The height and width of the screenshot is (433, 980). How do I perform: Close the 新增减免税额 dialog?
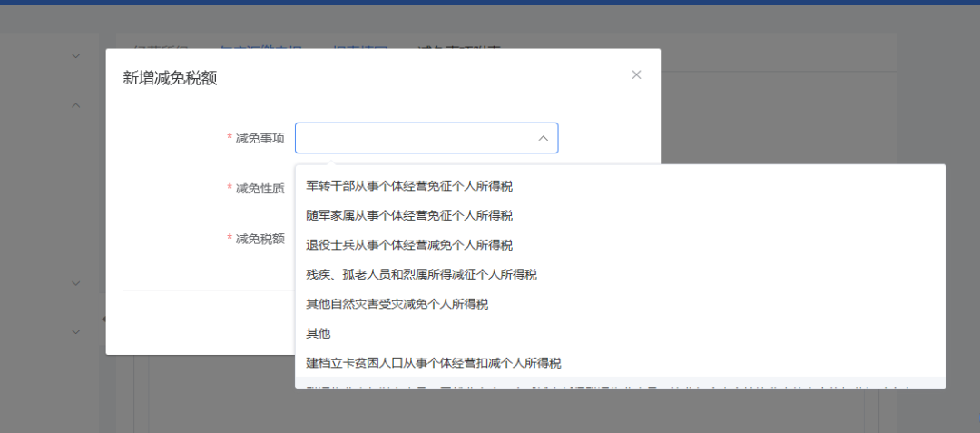coord(636,74)
